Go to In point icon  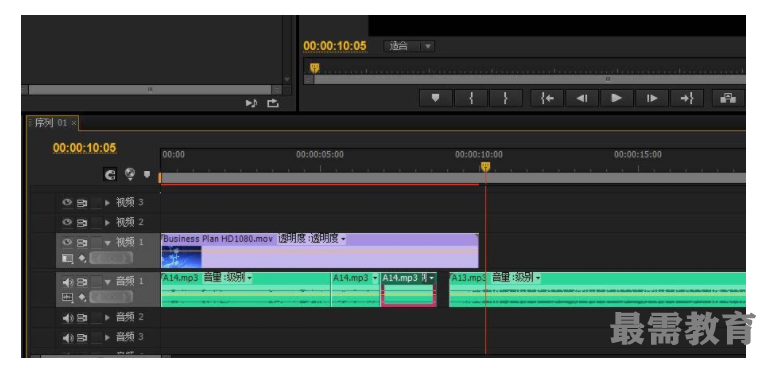point(547,98)
